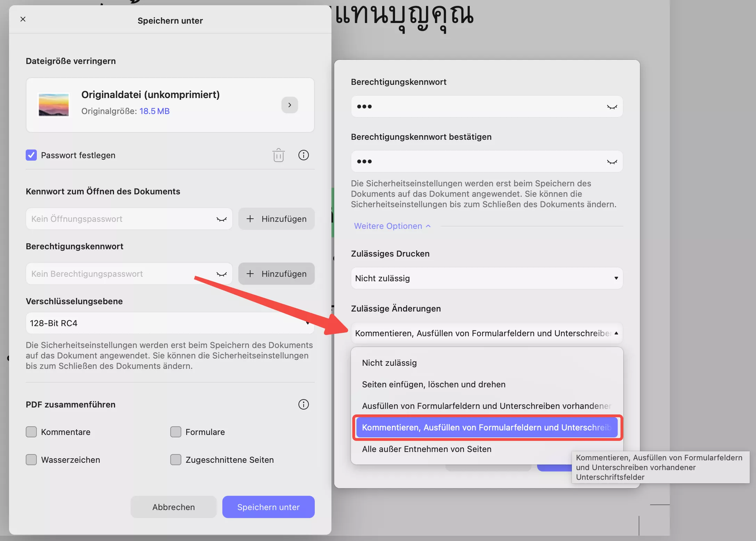Show the Berechtigungskennwort bestätigen password

point(612,162)
